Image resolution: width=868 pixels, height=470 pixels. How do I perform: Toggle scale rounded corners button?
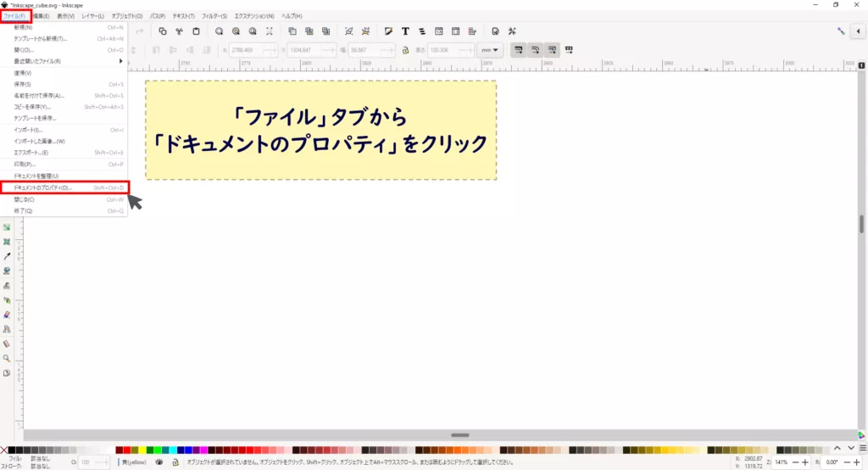(536, 50)
